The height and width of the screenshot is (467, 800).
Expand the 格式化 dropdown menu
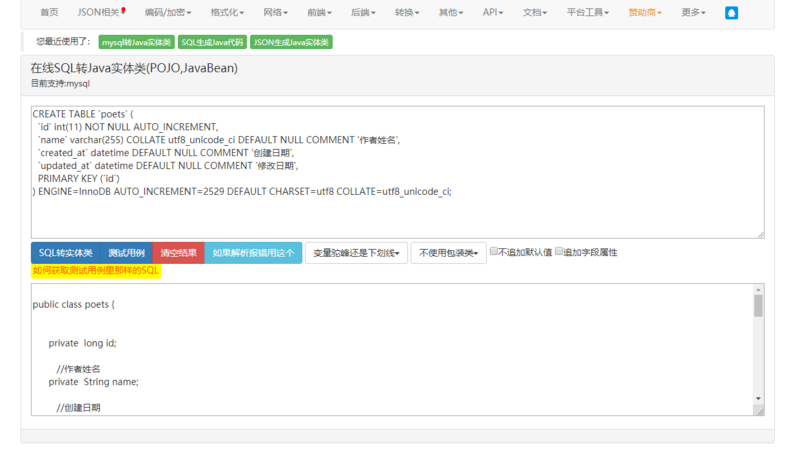pyautogui.click(x=227, y=12)
